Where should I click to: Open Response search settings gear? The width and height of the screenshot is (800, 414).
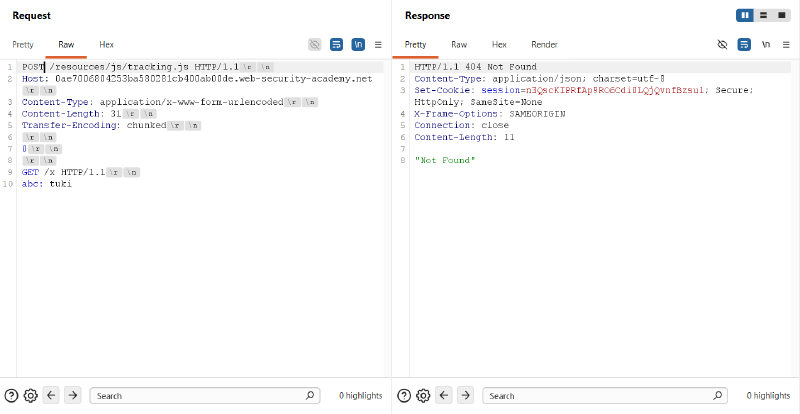point(423,396)
